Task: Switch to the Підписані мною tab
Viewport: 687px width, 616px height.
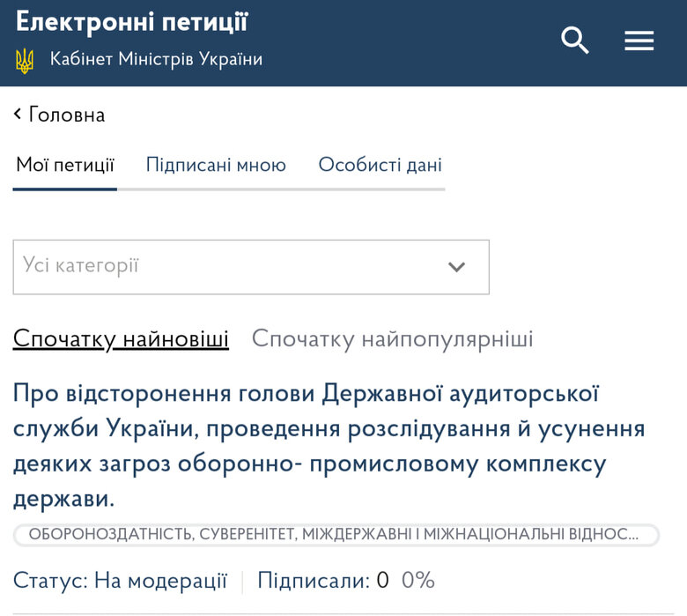Action: coord(216,165)
